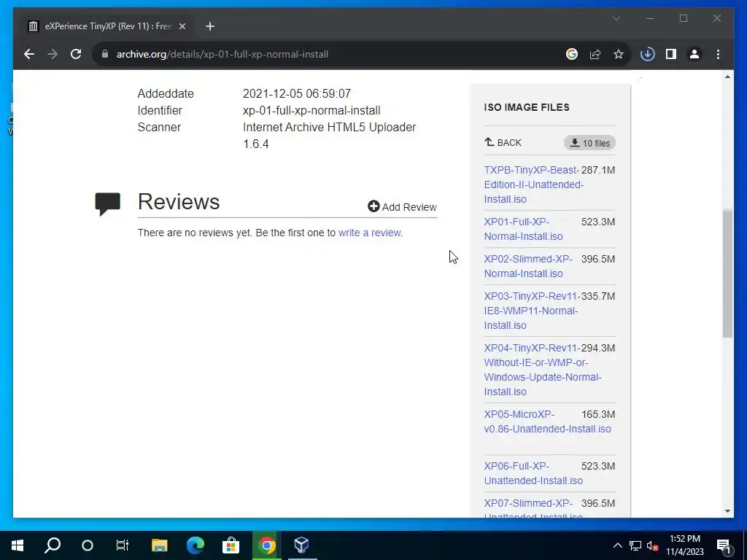Open VirtualBox from the taskbar
The width and height of the screenshot is (747, 560).
(301, 545)
